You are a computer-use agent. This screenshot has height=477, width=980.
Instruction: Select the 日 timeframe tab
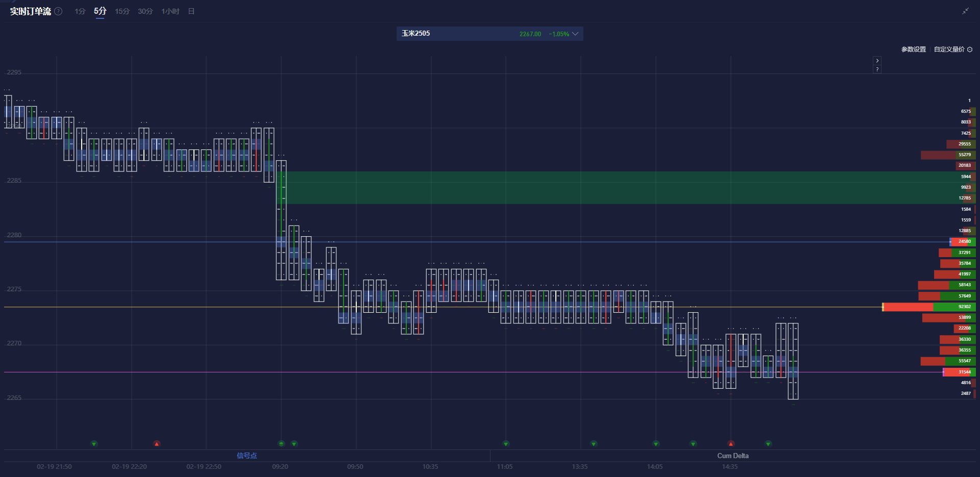click(191, 11)
